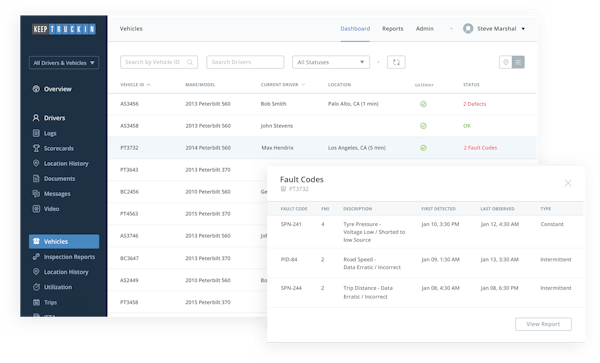Click the gateway check icon for PT3732
Screen dimensions: 600x363
[x=423, y=148]
